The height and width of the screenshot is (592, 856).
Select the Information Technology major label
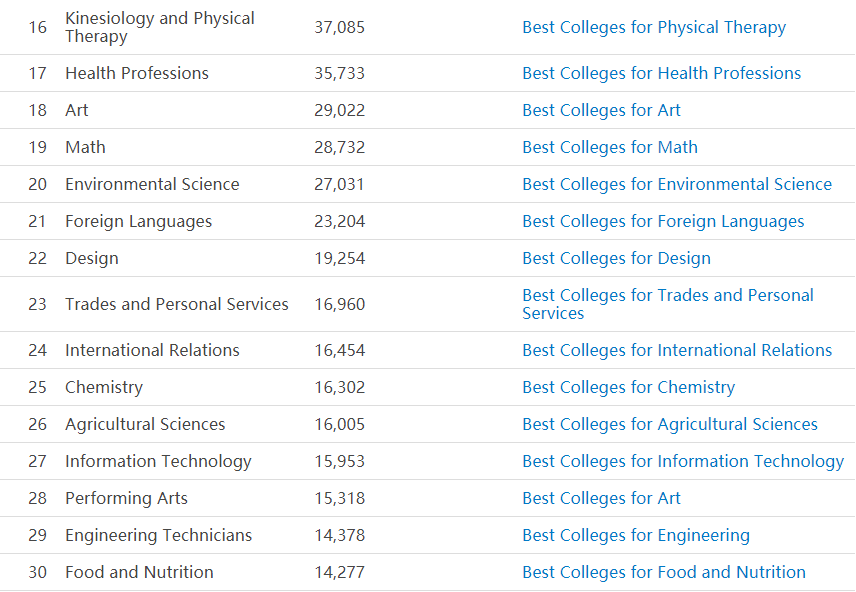click(158, 461)
